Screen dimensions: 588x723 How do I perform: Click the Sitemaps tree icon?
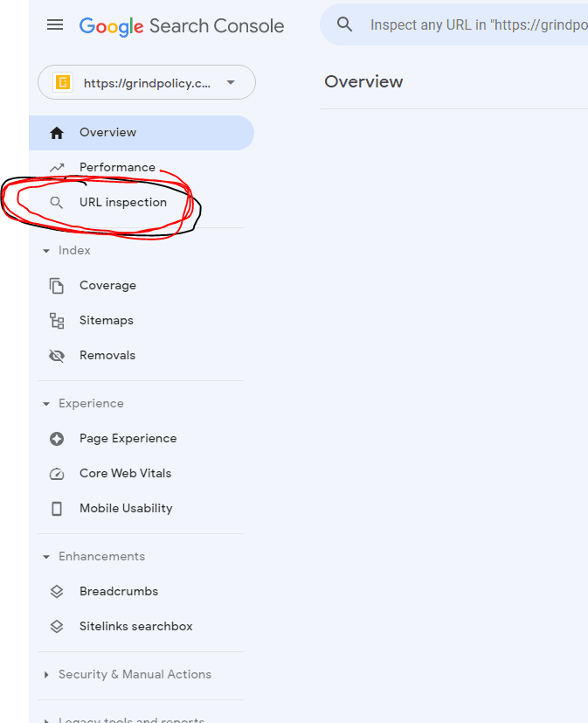57,321
